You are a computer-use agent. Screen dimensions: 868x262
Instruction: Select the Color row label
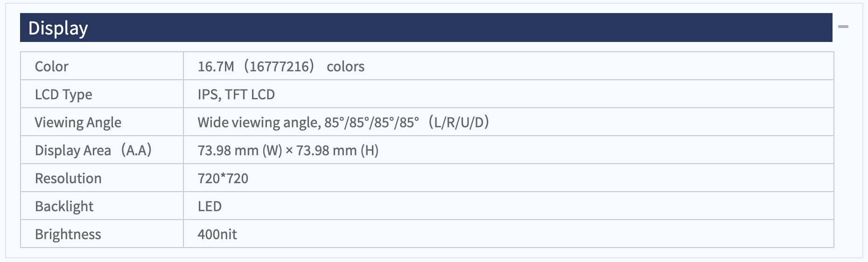[x=52, y=66]
